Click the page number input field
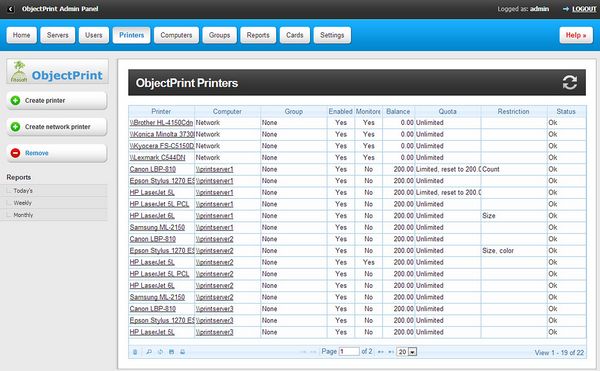This screenshot has width=600, height=371. pos(349,351)
